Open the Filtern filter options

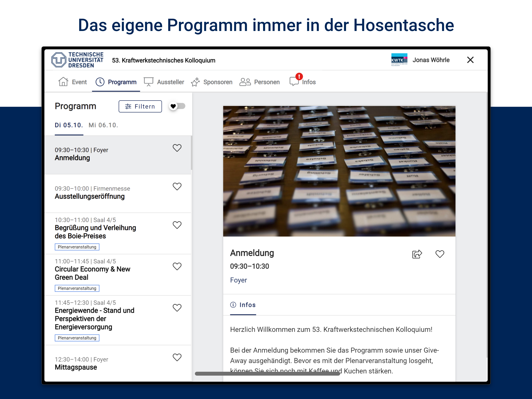tap(140, 106)
